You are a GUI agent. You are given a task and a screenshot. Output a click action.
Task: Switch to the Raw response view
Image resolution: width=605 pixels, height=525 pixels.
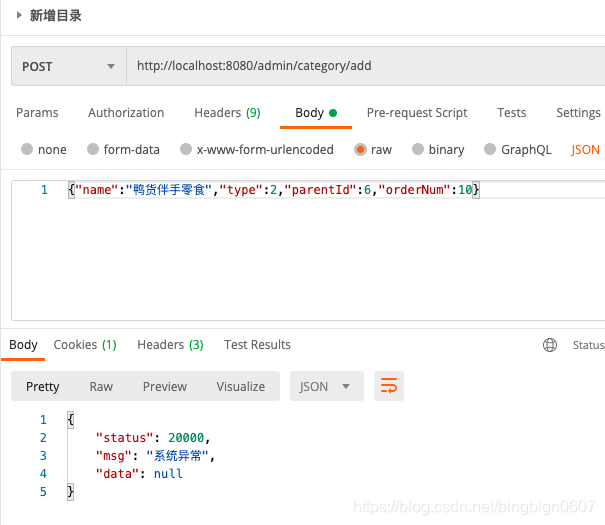[101, 387]
